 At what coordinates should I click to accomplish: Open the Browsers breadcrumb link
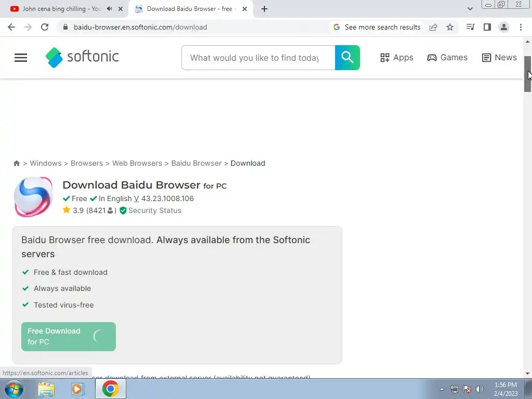pyautogui.click(x=87, y=163)
